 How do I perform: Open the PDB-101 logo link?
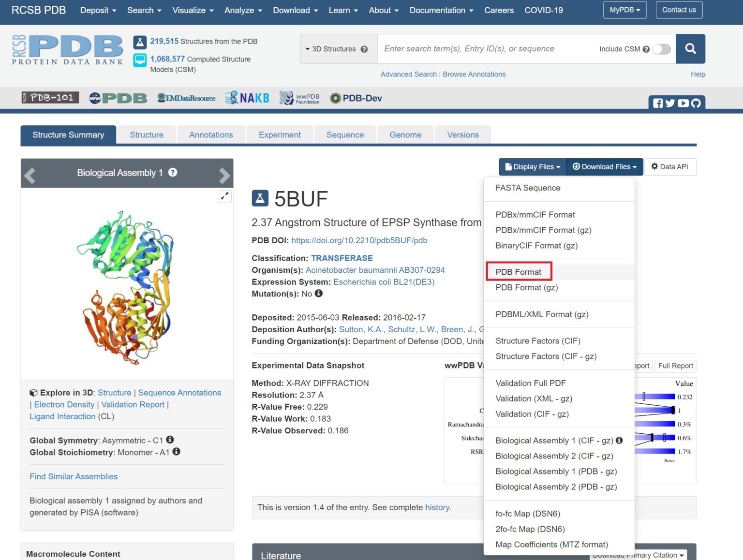tap(50, 98)
